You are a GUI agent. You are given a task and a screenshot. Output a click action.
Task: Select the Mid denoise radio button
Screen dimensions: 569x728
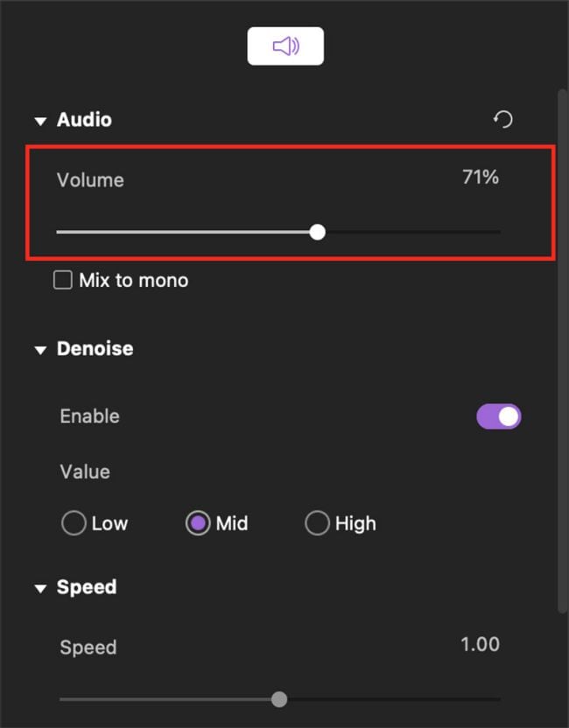pos(198,523)
